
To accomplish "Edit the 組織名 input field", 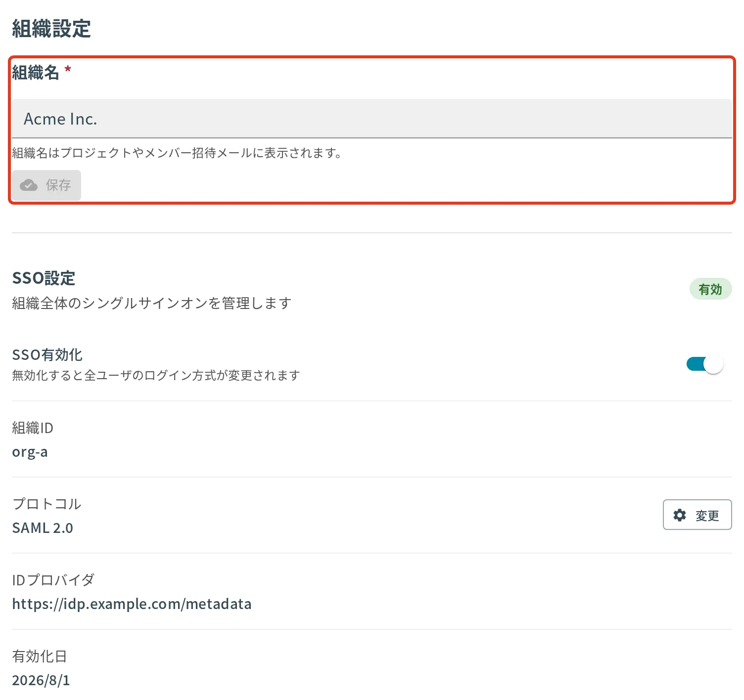I will point(372,119).
